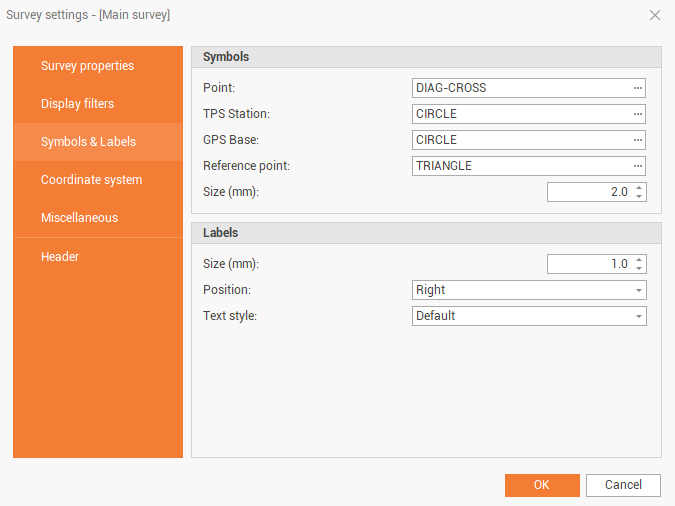Image resolution: width=675 pixels, height=506 pixels.
Task: Increase symbol size with the up arrow
Action: [639, 187]
